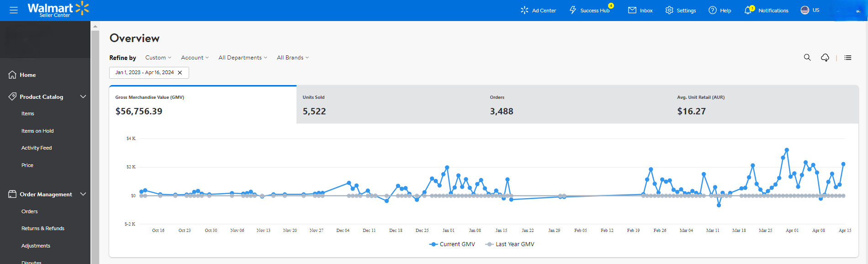Image resolution: width=868 pixels, height=264 pixels.
Task: Open the Custom date range dropdown
Action: point(158,58)
